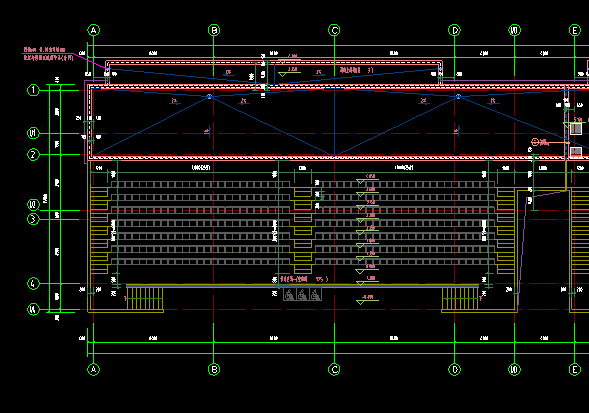Pick the sub-axis bubble just above axis 3

[33, 205]
